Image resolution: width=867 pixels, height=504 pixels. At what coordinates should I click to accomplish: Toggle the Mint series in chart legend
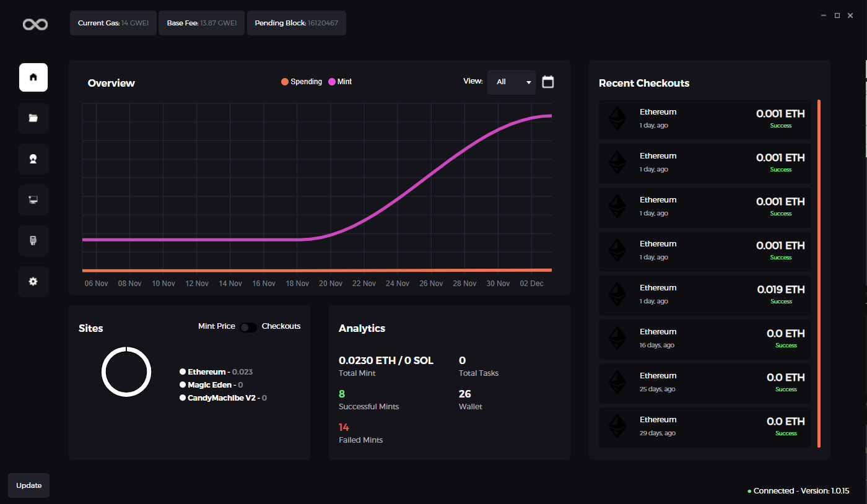[x=340, y=82]
